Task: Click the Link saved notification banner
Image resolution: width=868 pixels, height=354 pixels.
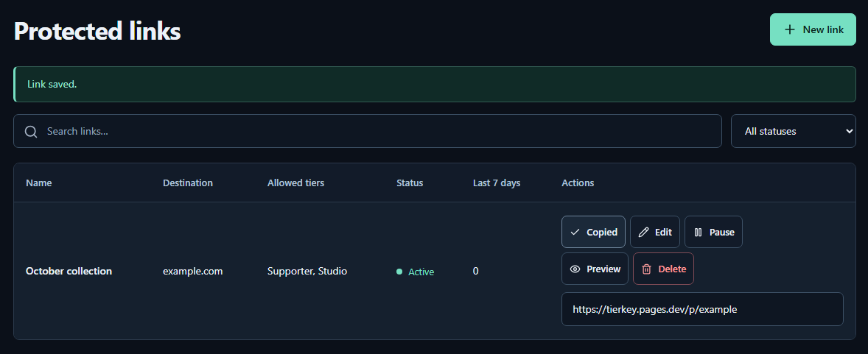Action: click(435, 84)
